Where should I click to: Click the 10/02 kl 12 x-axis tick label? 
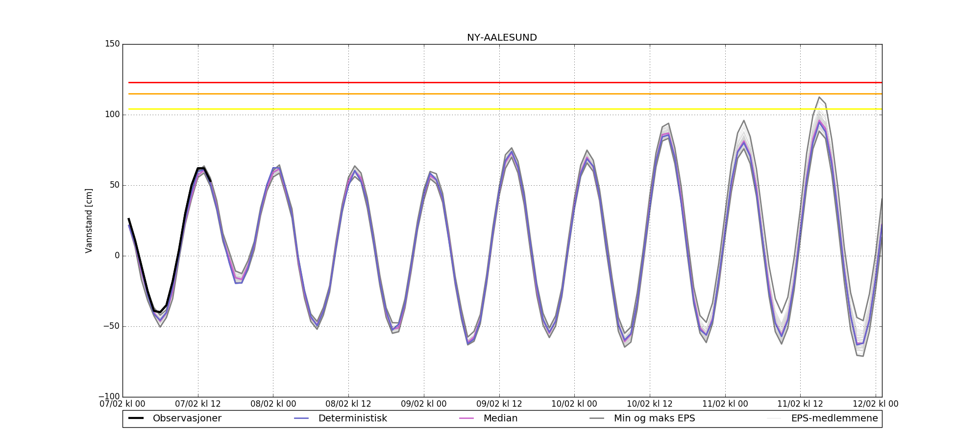pyautogui.click(x=650, y=404)
